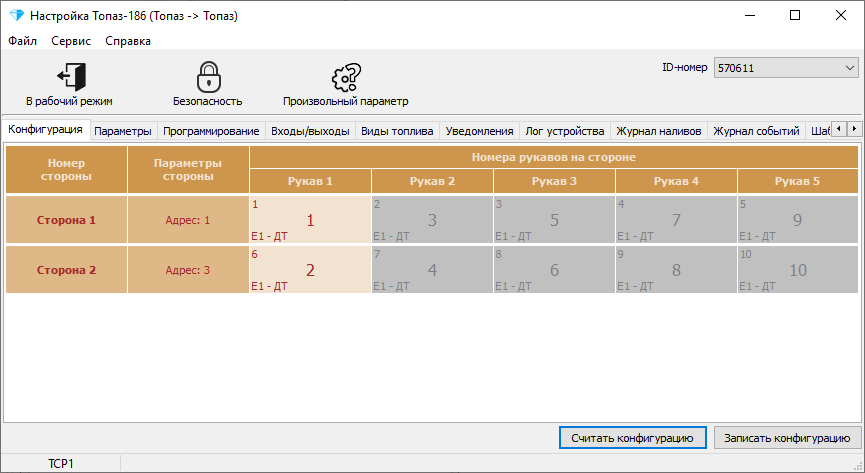The height and width of the screenshot is (473, 865).
Task: Click the Рукав 3 column header
Action: coord(554,181)
